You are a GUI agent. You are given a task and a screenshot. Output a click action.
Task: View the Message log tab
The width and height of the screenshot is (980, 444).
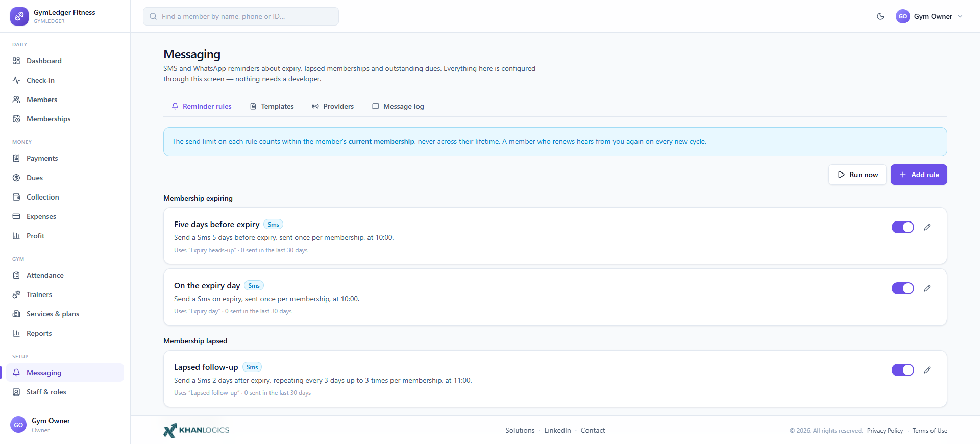(x=398, y=106)
